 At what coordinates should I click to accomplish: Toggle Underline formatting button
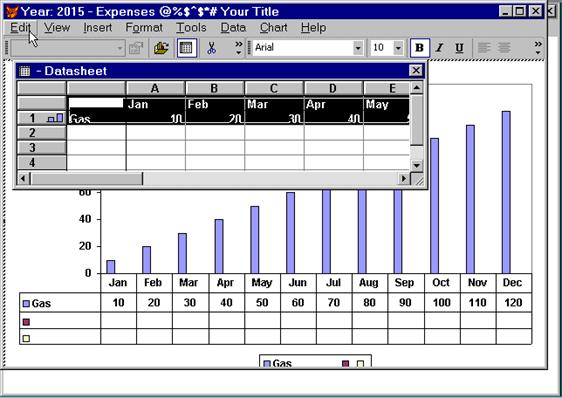(x=459, y=48)
